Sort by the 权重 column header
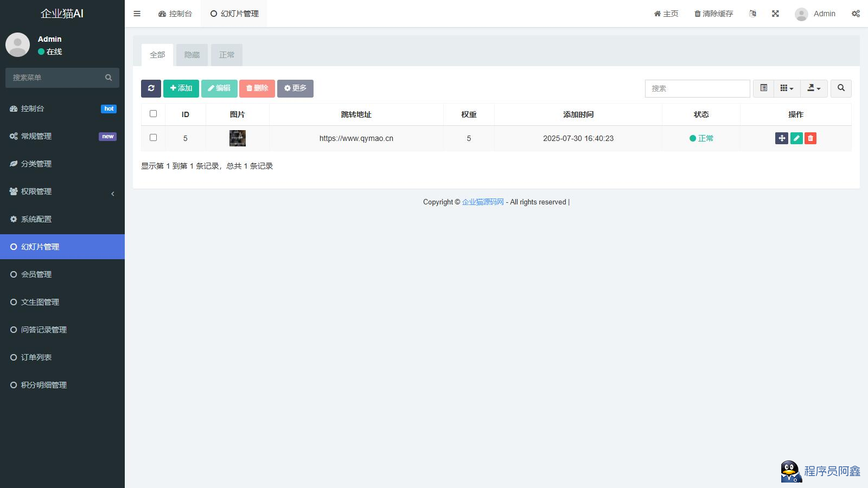868x488 pixels. click(x=469, y=114)
